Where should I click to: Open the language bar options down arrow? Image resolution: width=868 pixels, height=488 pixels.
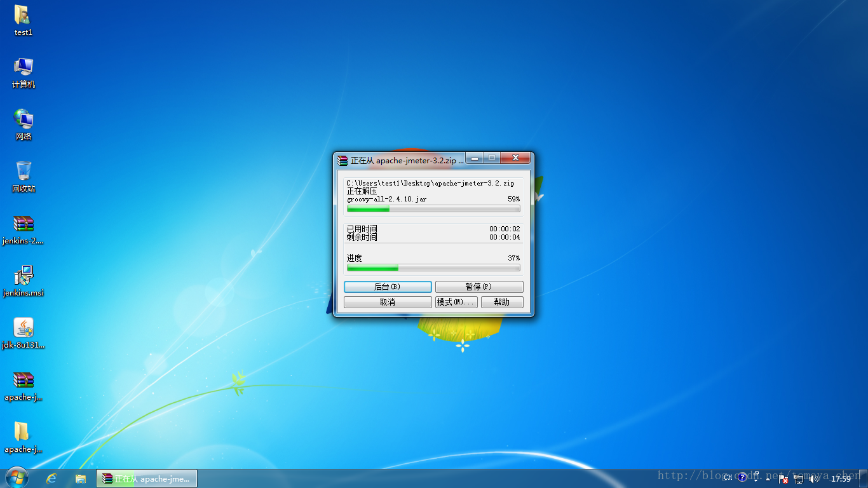[756, 480]
